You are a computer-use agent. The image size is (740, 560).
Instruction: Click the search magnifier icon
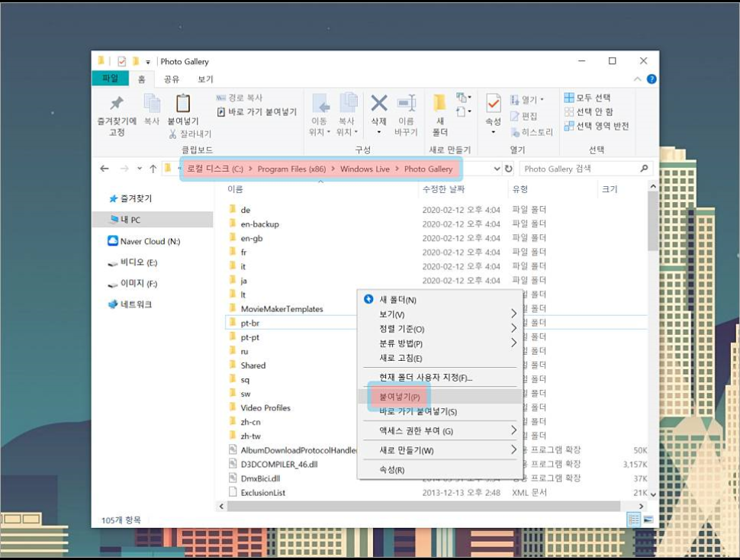(644, 169)
